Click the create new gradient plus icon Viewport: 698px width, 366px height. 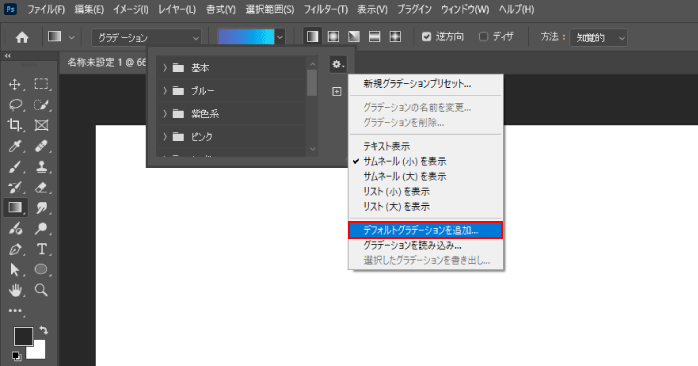tap(337, 91)
